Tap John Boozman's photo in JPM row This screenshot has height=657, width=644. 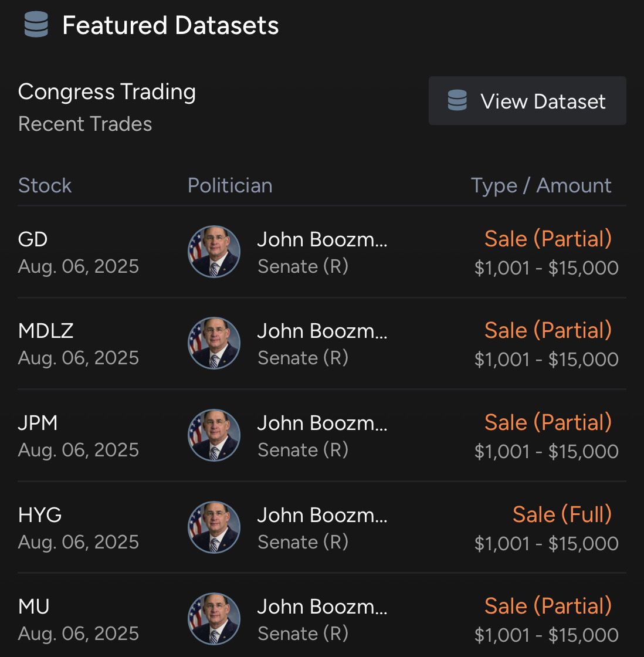(214, 435)
